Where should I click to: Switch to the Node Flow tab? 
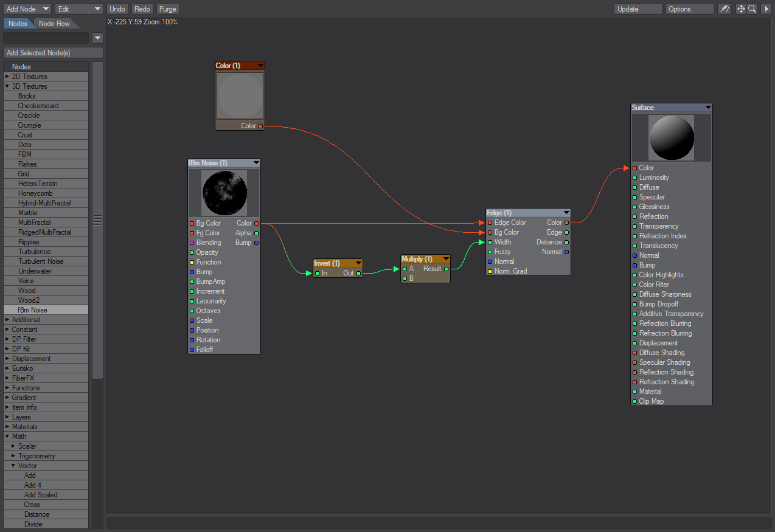pos(54,24)
